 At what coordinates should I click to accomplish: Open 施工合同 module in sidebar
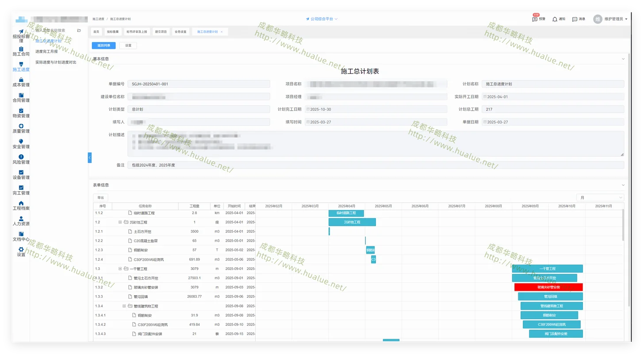21,51
